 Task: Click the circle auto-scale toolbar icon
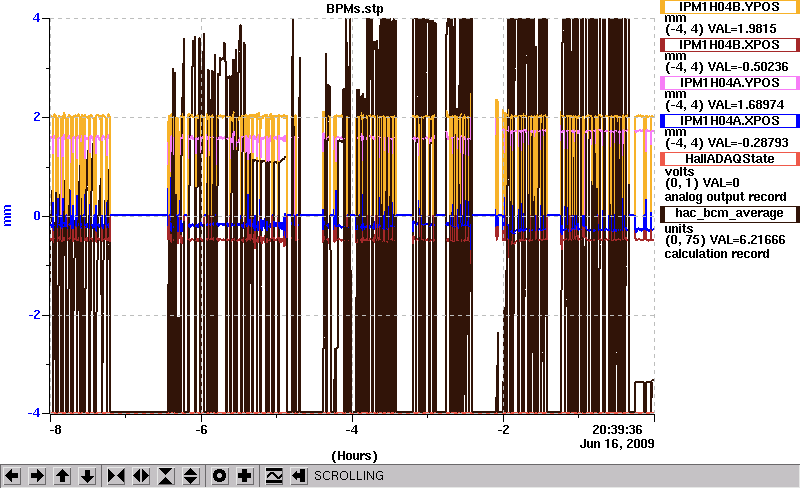(219, 476)
